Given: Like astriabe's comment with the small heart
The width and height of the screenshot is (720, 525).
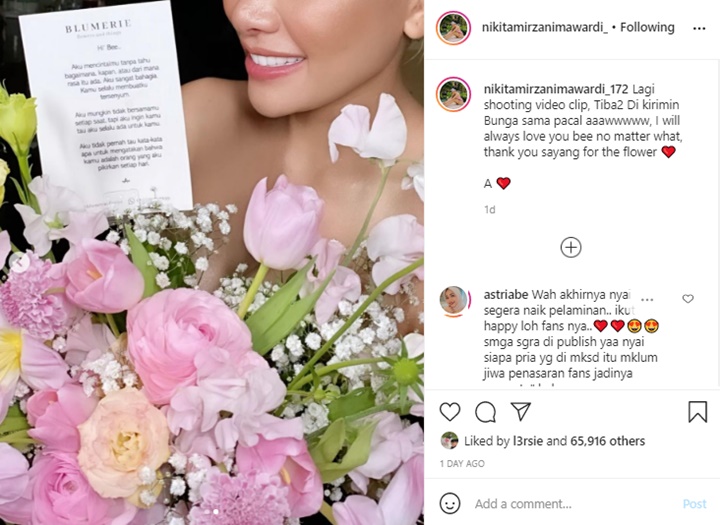Looking at the screenshot, I should pos(687,299).
